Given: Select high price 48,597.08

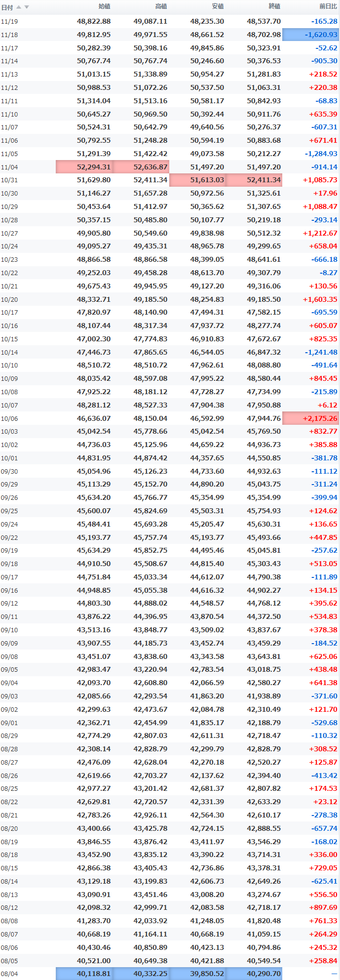Looking at the screenshot, I should click(x=151, y=378).
